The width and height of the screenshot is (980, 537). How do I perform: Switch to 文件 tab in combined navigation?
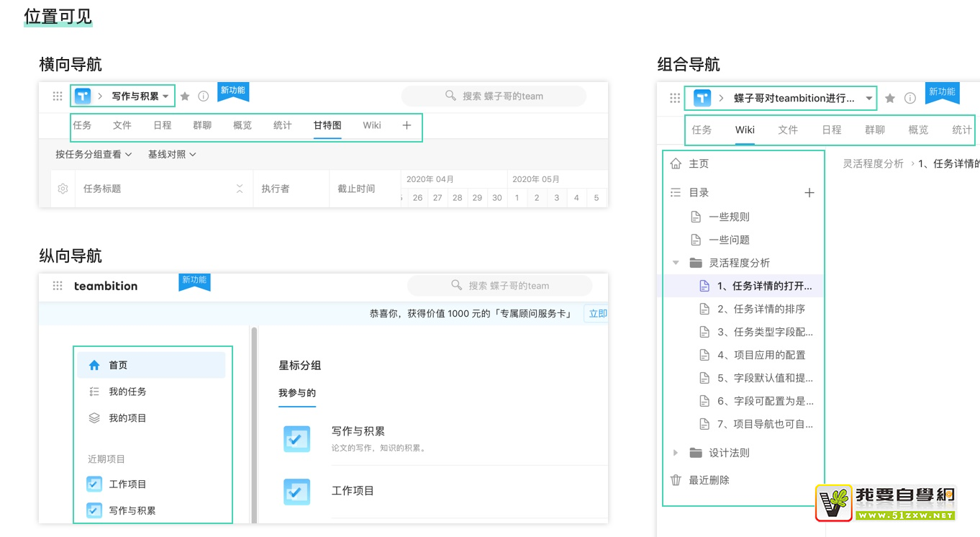click(x=788, y=130)
